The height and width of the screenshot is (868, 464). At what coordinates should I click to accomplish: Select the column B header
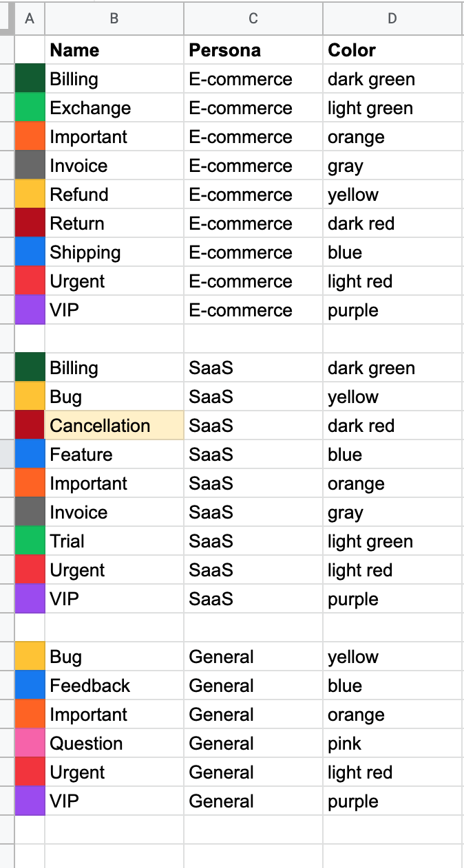[114, 19]
